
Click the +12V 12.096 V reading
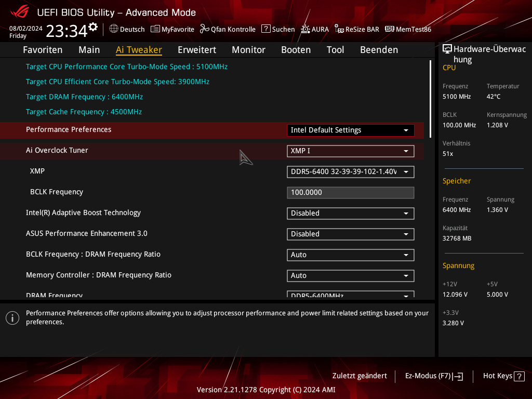coord(455,295)
